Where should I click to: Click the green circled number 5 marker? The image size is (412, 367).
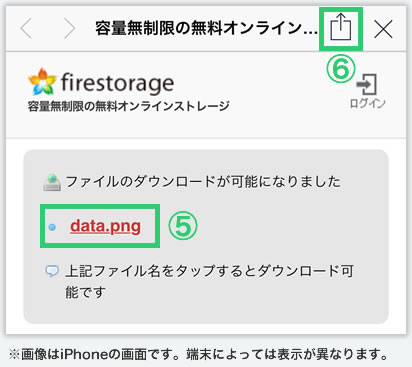coord(182,226)
